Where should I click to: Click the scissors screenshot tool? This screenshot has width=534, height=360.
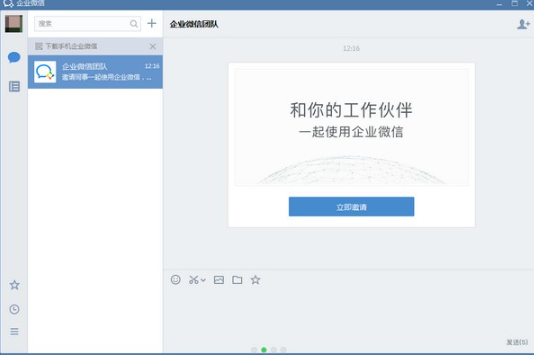194,280
